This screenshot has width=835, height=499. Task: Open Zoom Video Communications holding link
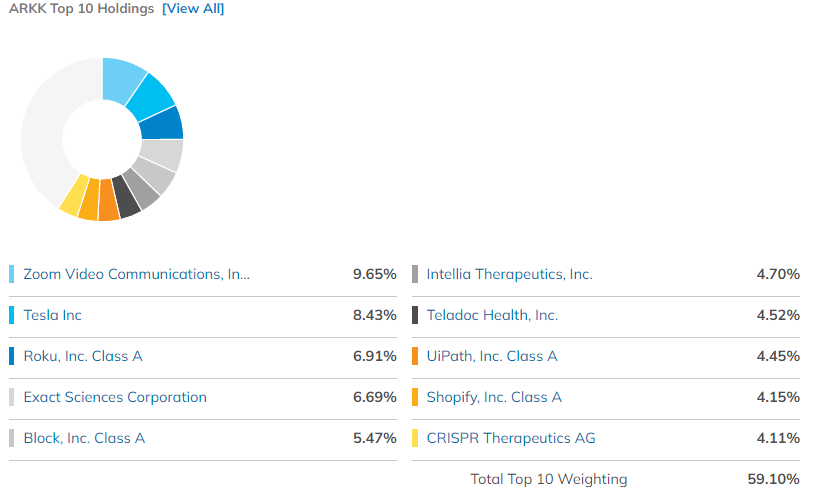pos(137,274)
